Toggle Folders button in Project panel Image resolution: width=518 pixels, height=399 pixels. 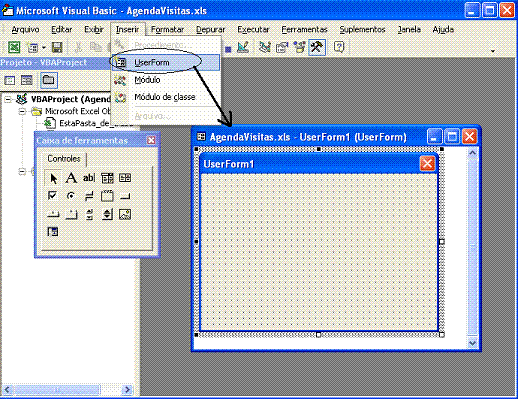coord(49,80)
